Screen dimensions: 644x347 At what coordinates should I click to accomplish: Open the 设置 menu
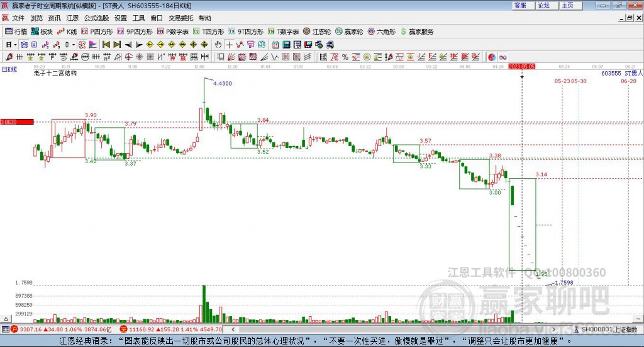tap(121, 18)
